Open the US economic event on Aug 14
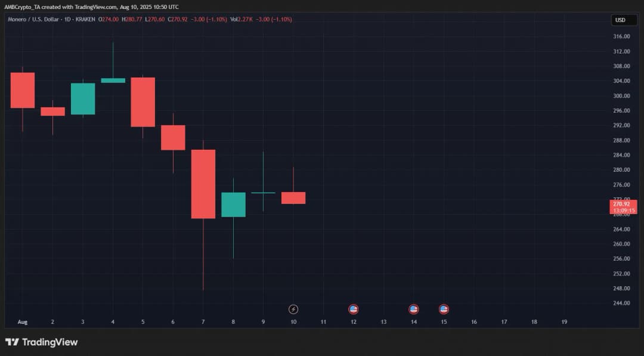Image resolution: width=644 pixels, height=356 pixels. coord(414,309)
